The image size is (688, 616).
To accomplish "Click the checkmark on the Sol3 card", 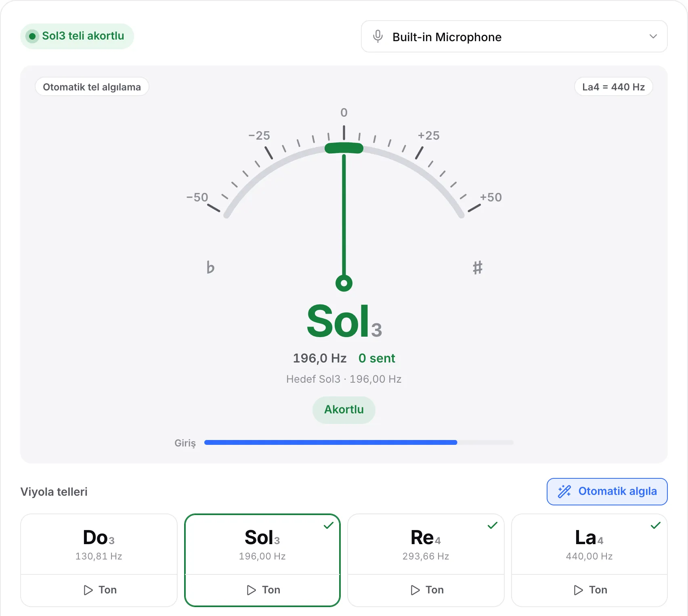I will [329, 525].
